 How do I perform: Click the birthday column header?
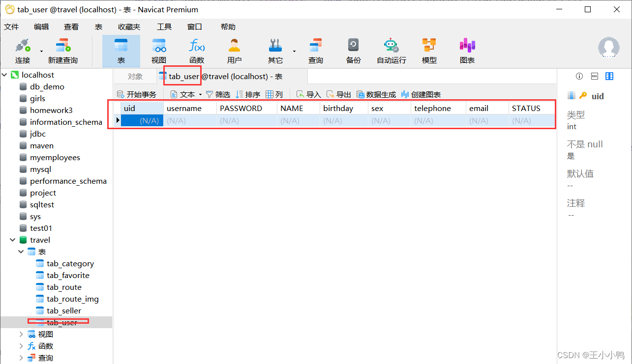[x=344, y=108]
